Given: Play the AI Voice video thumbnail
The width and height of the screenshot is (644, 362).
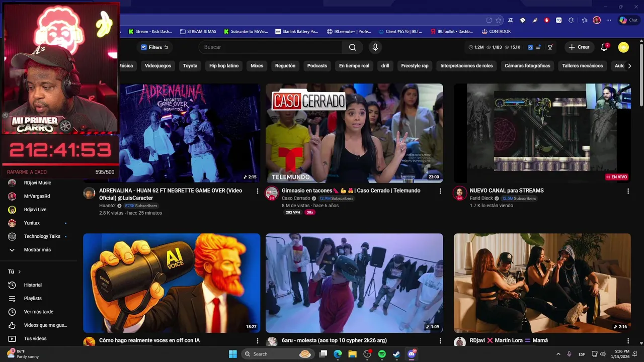Looking at the screenshot, I should pos(172,283).
